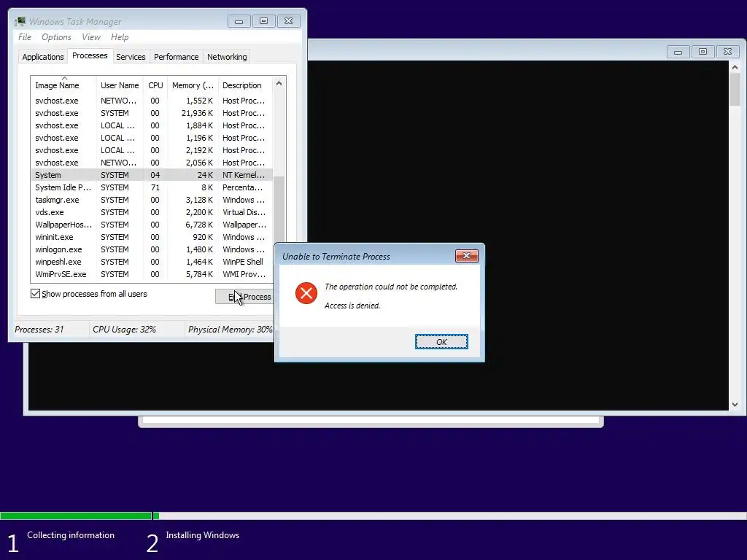Click the Access is denied message text
747x560 pixels.
pyautogui.click(x=352, y=306)
